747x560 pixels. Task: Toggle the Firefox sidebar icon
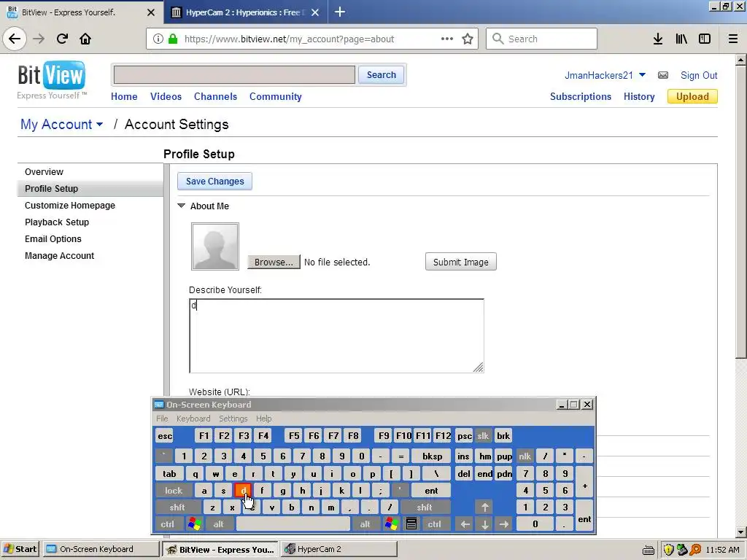705,39
